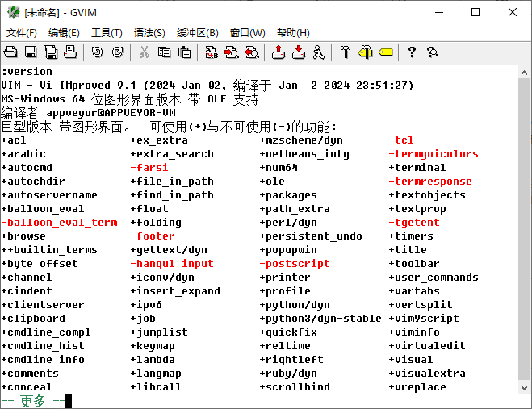Image resolution: width=532 pixels, height=409 pixels.
Task: Click the Open file toolbar icon
Action: point(11,52)
